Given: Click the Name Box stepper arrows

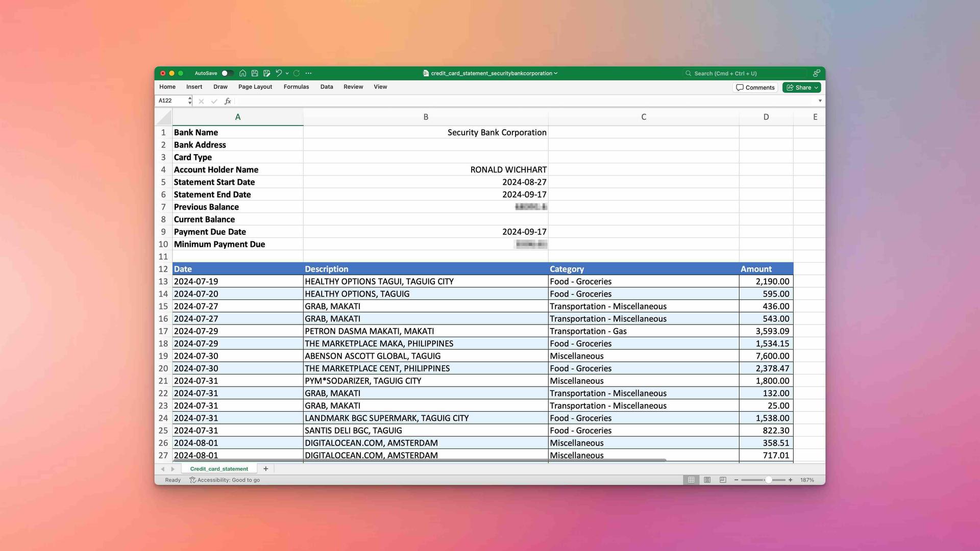Looking at the screenshot, I should [x=190, y=101].
